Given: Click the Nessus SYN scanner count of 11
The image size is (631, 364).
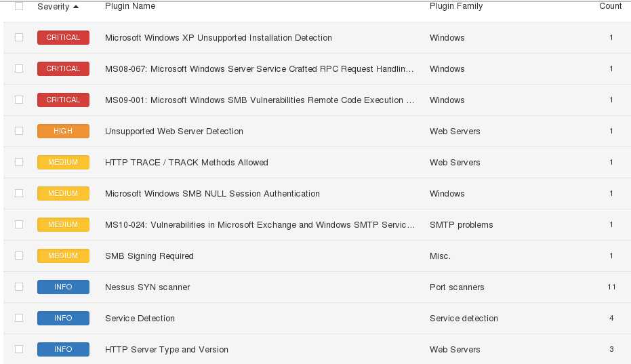Looking at the screenshot, I should [x=611, y=287].
